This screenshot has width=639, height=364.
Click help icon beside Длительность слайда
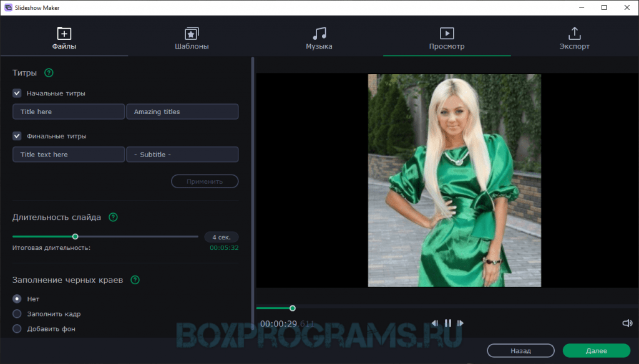114,218
